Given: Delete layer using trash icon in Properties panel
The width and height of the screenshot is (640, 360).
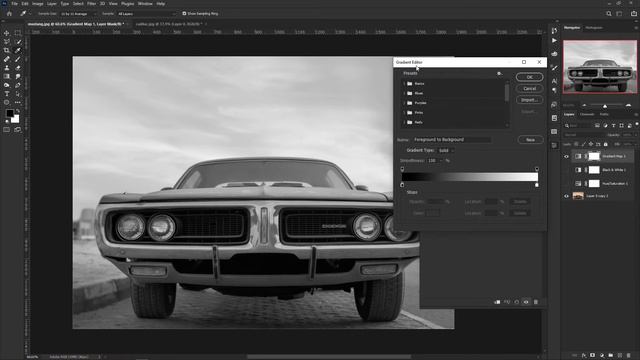Looking at the screenshot, I should 536,302.
